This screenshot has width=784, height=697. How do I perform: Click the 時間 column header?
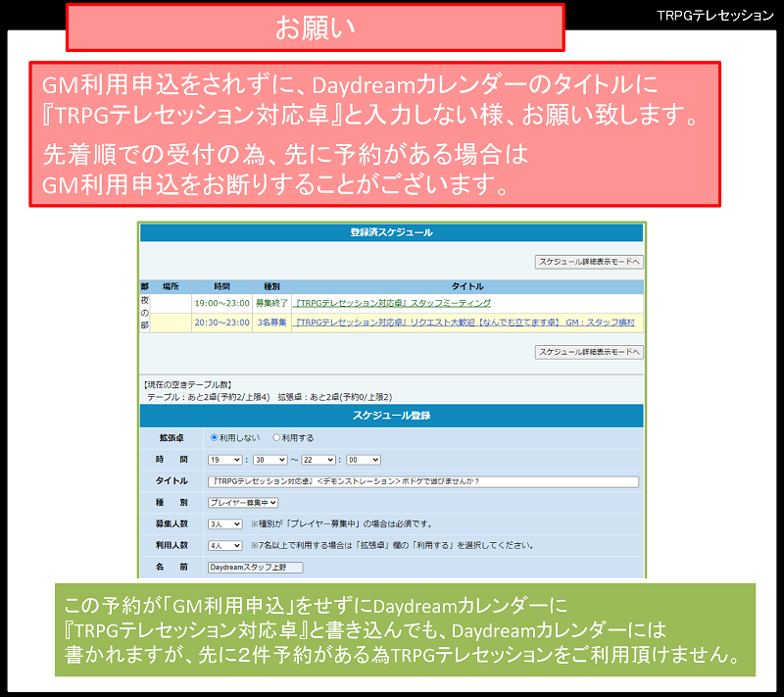[221, 286]
